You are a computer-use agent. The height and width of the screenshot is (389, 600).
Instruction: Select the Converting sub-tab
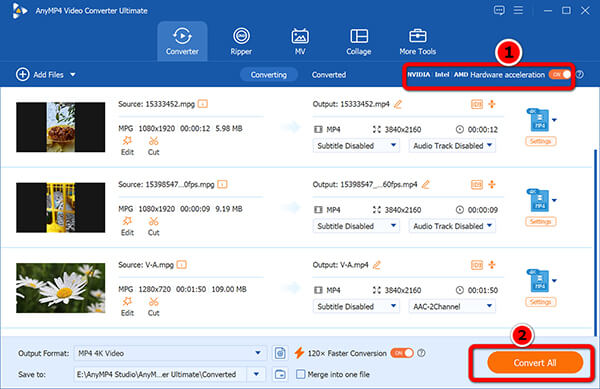point(269,75)
